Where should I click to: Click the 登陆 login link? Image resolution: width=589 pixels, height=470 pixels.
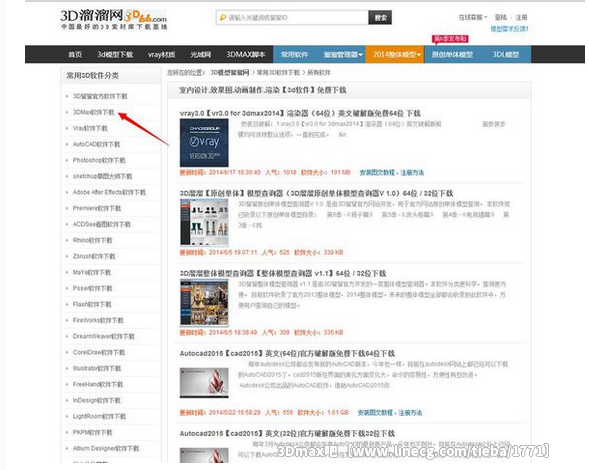pyautogui.click(x=500, y=17)
